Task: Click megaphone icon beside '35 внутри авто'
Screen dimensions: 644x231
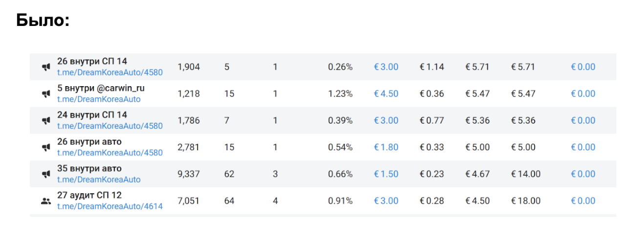Action: point(46,174)
